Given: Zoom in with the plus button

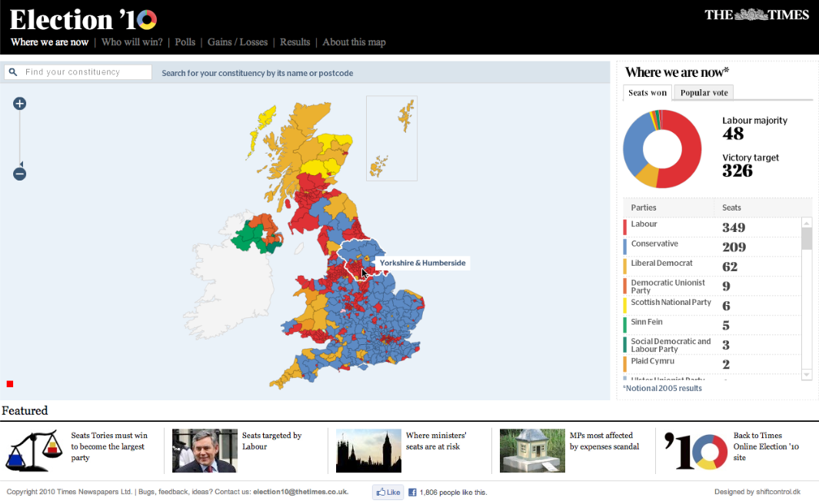Looking at the screenshot, I should click(x=19, y=103).
